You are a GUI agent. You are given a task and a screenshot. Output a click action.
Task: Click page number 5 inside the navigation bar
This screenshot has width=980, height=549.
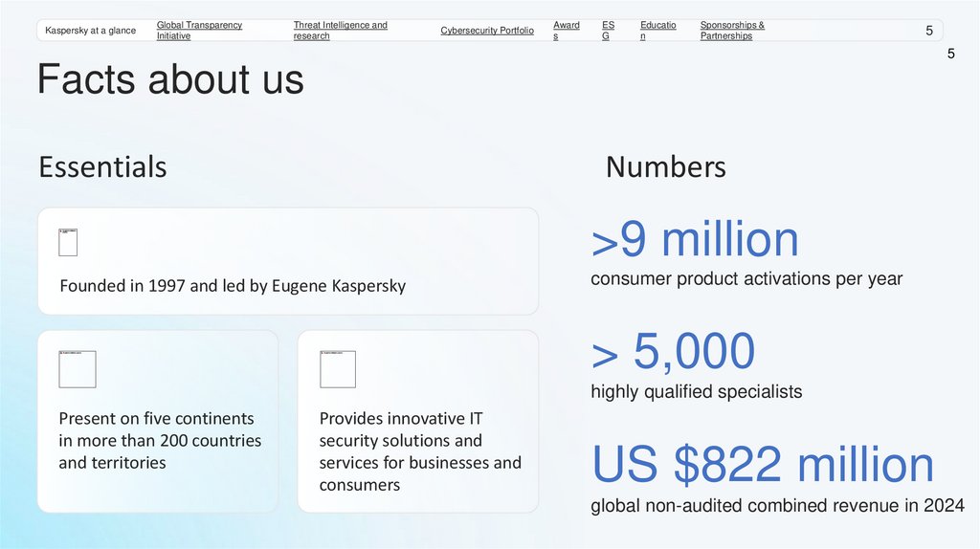pyautogui.click(x=928, y=32)
